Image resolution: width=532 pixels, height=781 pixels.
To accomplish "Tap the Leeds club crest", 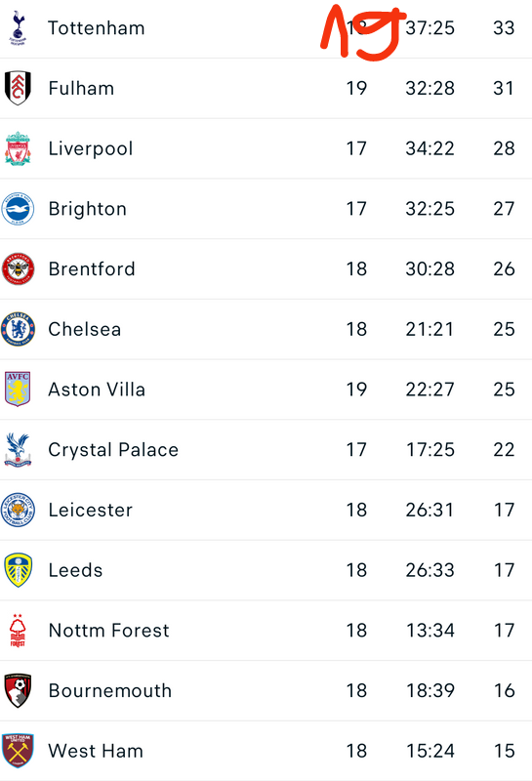I will [x=18, y=570].
